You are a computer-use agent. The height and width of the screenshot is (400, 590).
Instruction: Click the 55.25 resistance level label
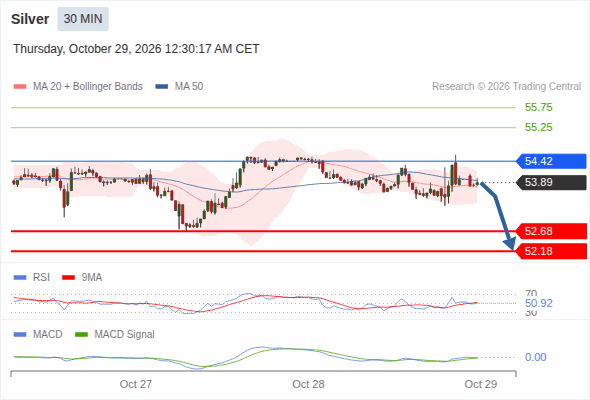click(x=539, y=128)
